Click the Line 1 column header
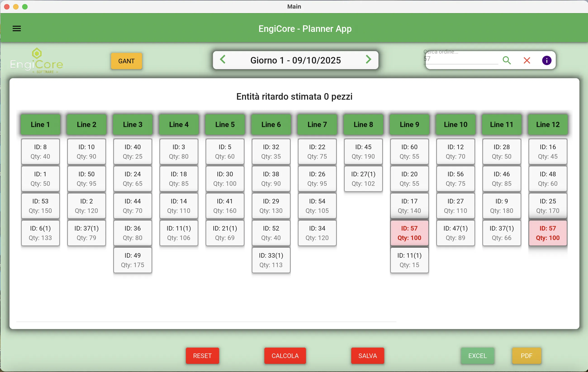Screen dimensions: 588x372 coord(40,124)
